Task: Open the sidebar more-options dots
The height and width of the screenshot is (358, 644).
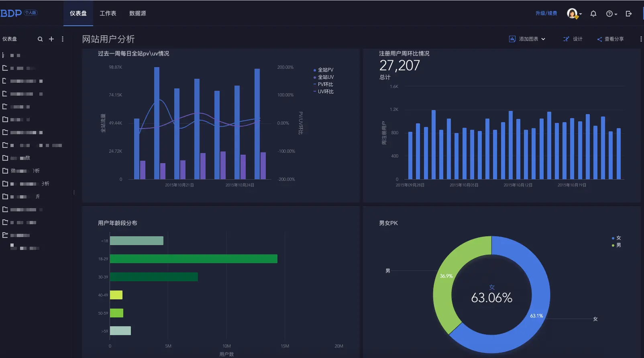Action: pos(63,39)
